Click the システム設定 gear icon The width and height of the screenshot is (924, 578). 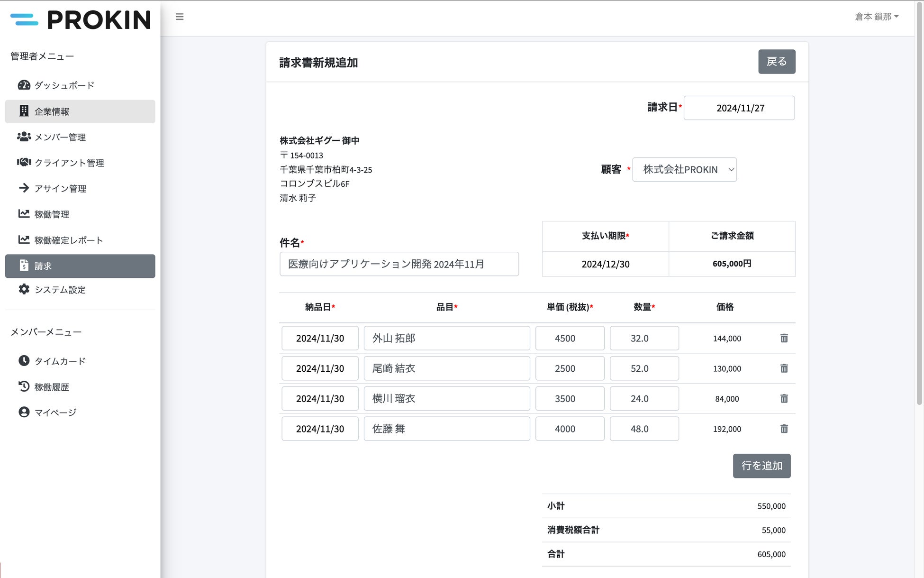coord(24,289)
